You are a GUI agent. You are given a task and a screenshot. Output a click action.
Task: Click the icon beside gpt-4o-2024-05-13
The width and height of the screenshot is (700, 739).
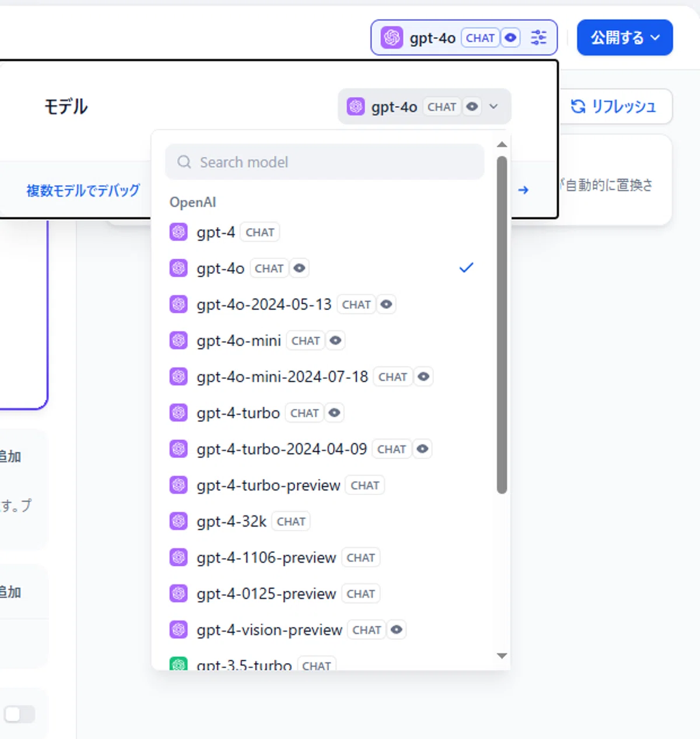[178, 304]
